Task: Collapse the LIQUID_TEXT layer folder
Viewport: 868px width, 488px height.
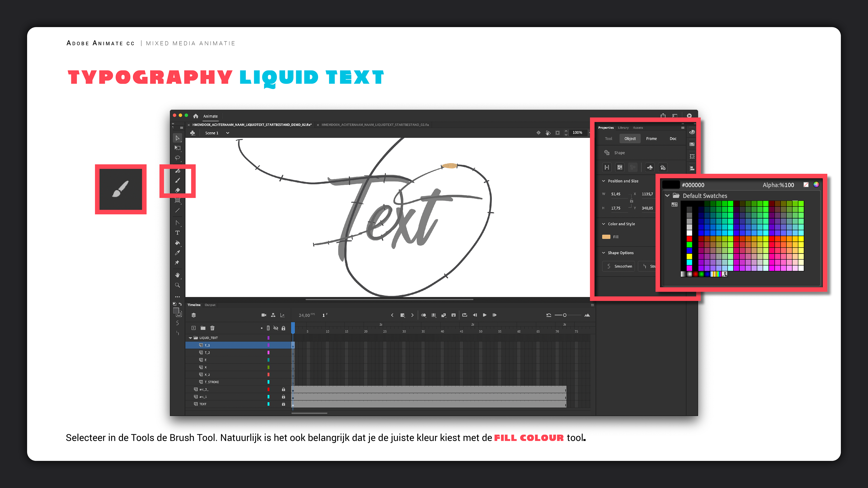Action: 190,338
